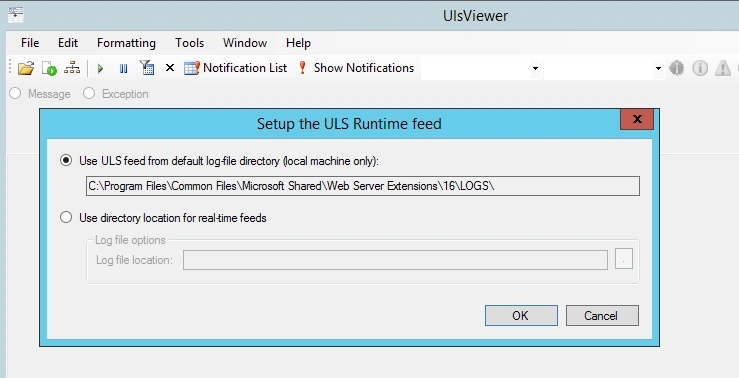Expand the first toolbar combo box dropdown
The width and height of the screenshot is (739, 378).
tap(535, 68)
